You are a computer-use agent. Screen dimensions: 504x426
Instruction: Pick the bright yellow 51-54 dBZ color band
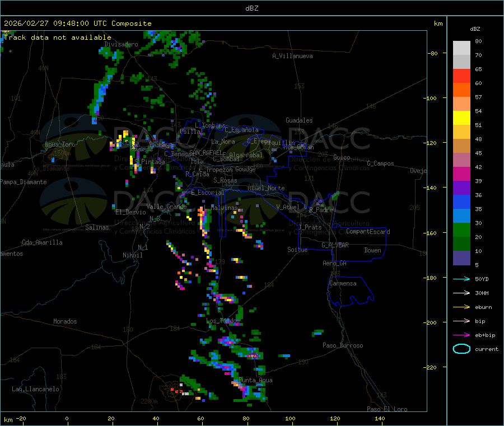click(461, 118)
